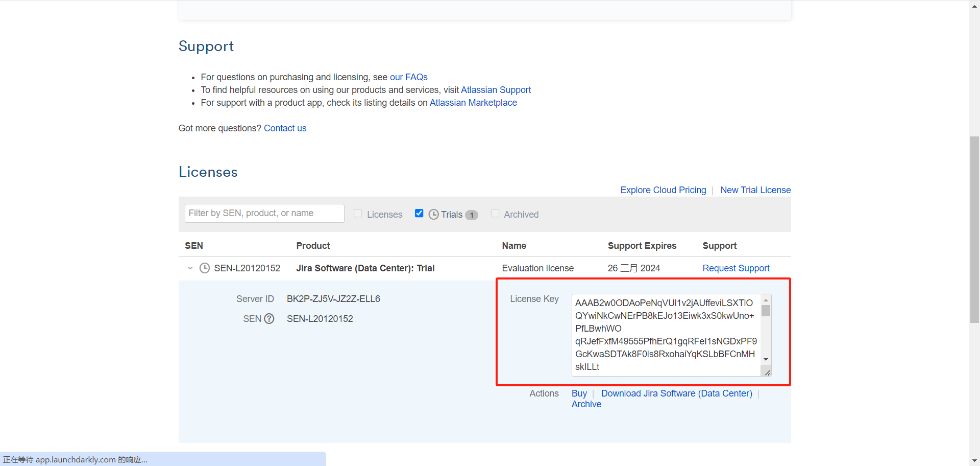The width and height of the screenshot is (980, 466).
Task: Click the License Key scroll up arrow
Action: [x=766, y=300]
